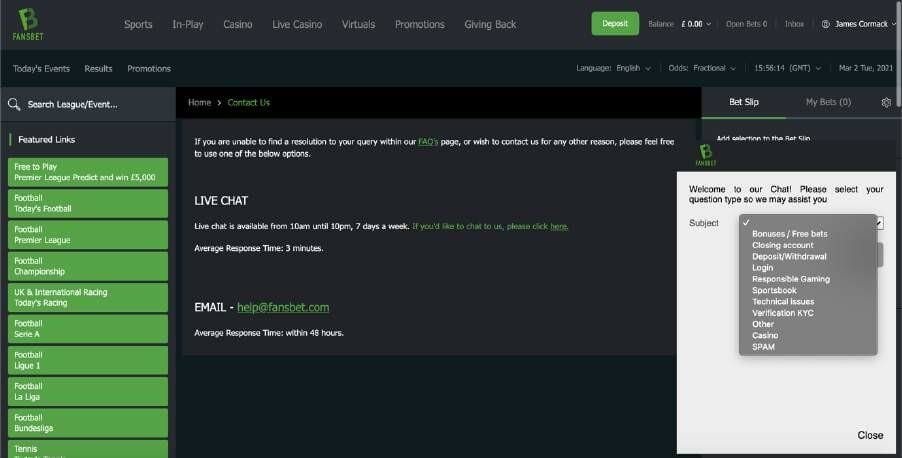Switch to the Bet Slip tab
This screenshot has height=458, width=902.
click(x=744, y=102)
